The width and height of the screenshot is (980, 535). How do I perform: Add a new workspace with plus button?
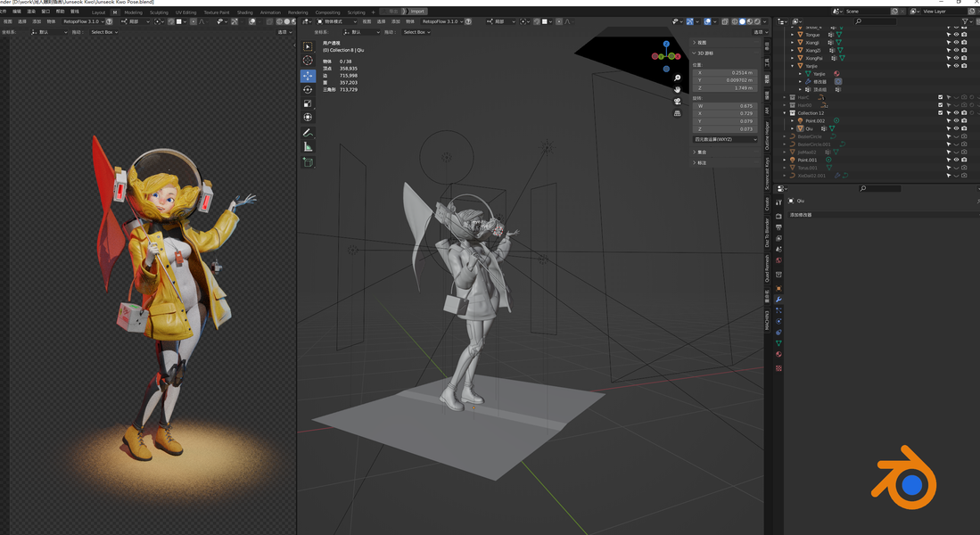coord(373,12)
